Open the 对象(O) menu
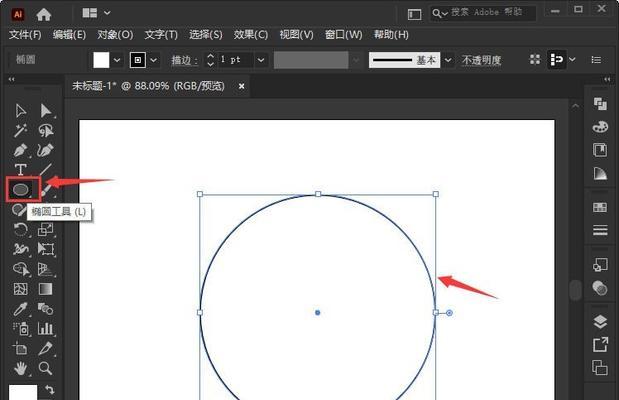Screen dimensions: 619x400 (115, 35)
